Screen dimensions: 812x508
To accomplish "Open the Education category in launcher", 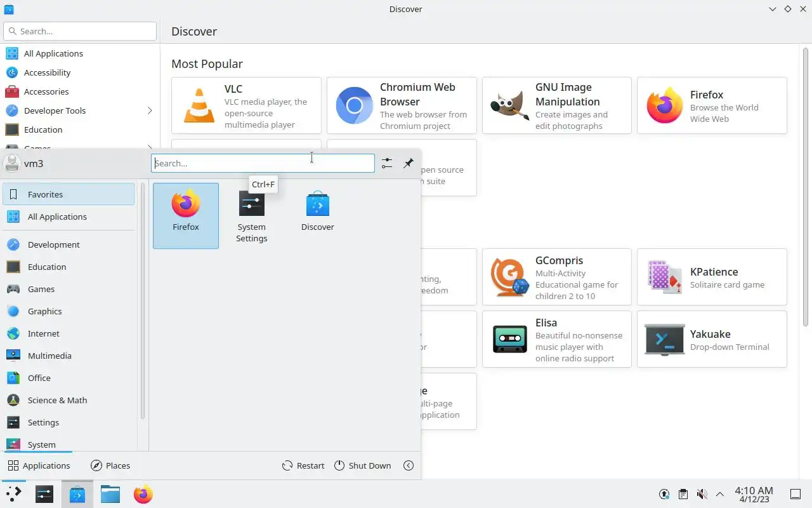I will tap(69, 267).
